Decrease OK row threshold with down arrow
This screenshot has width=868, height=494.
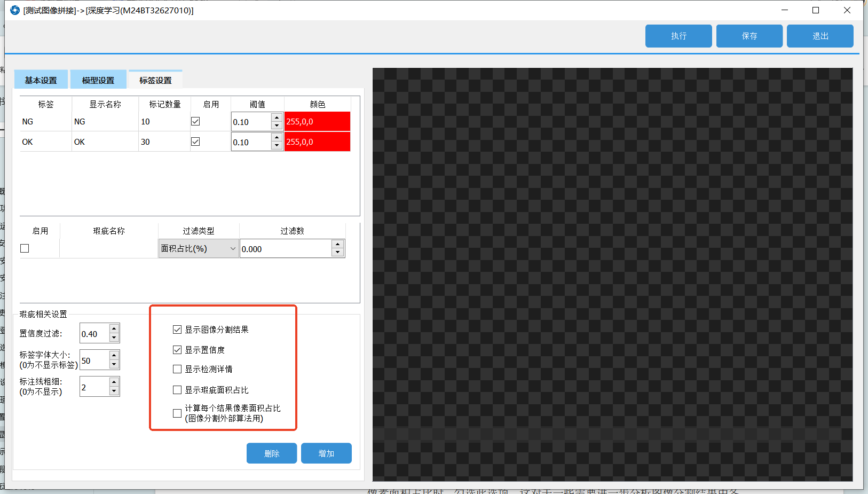click(277, 146)
